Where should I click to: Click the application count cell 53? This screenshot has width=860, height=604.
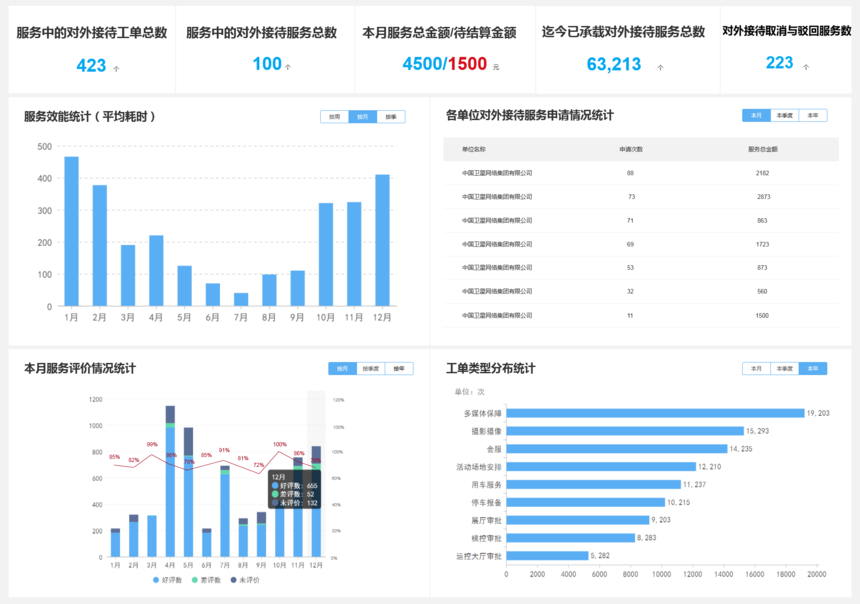pyautogui.click(x=630, y=268)
